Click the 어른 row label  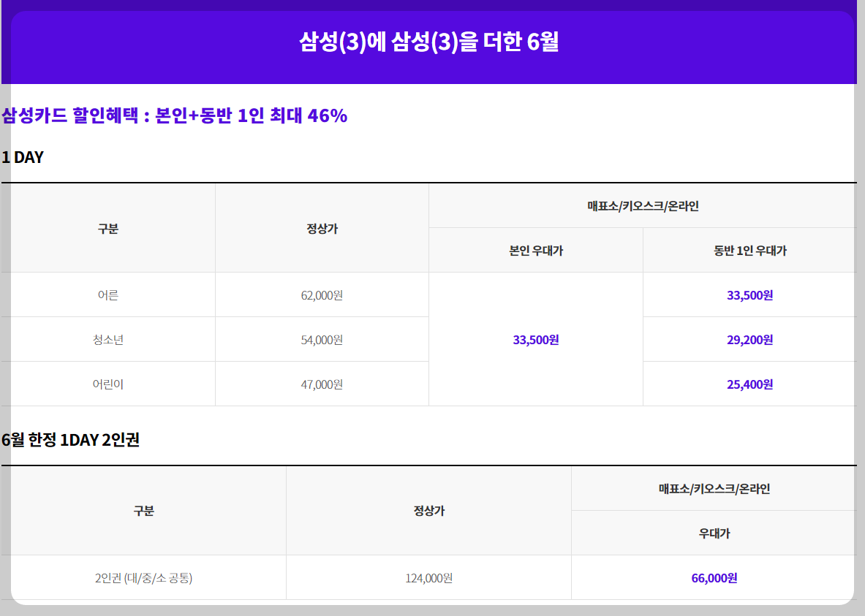coord(108,295)
